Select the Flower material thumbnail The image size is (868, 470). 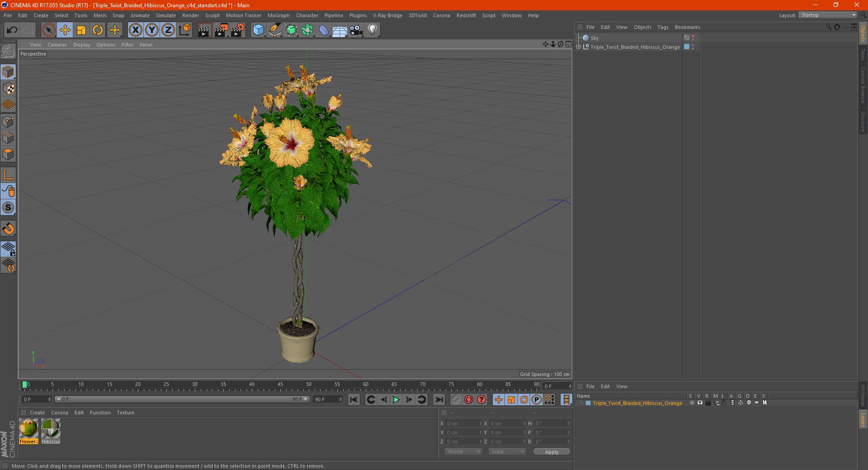coord(28,431)
